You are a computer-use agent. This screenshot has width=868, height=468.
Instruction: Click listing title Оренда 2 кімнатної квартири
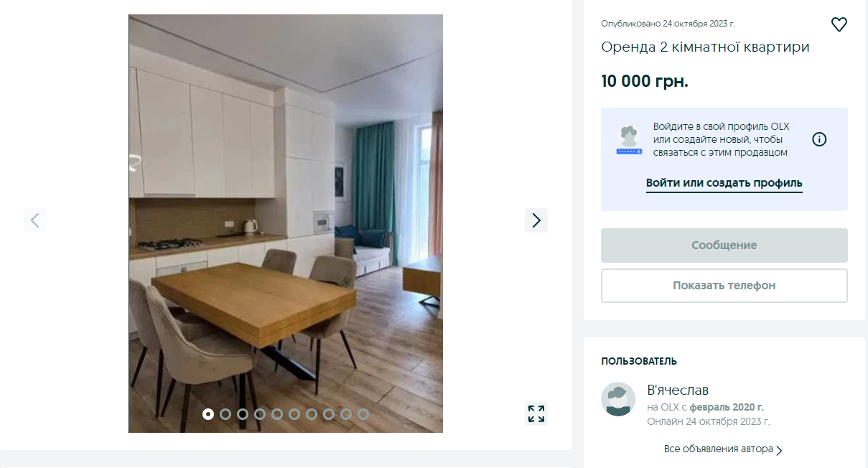click(x=706, y=47)
